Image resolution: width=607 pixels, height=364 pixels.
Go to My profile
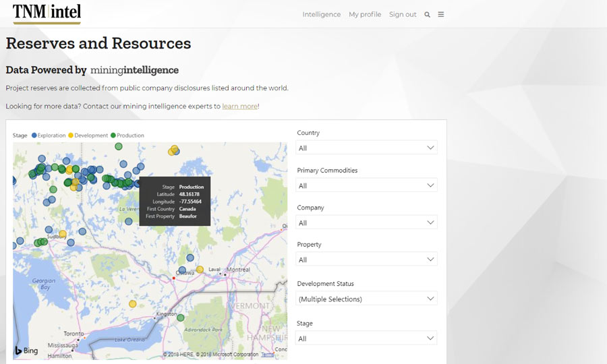(x=365, y=14)
